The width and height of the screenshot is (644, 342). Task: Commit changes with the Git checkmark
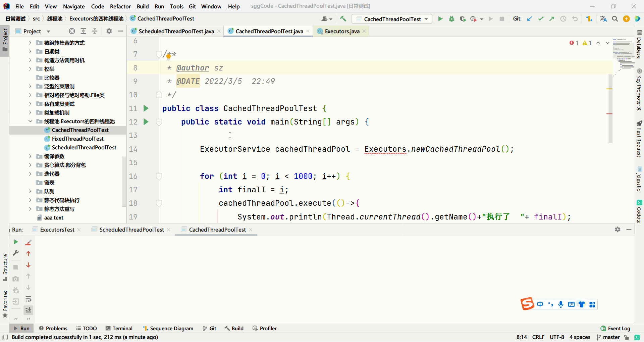pyautogui.click(x=541, y=19)
